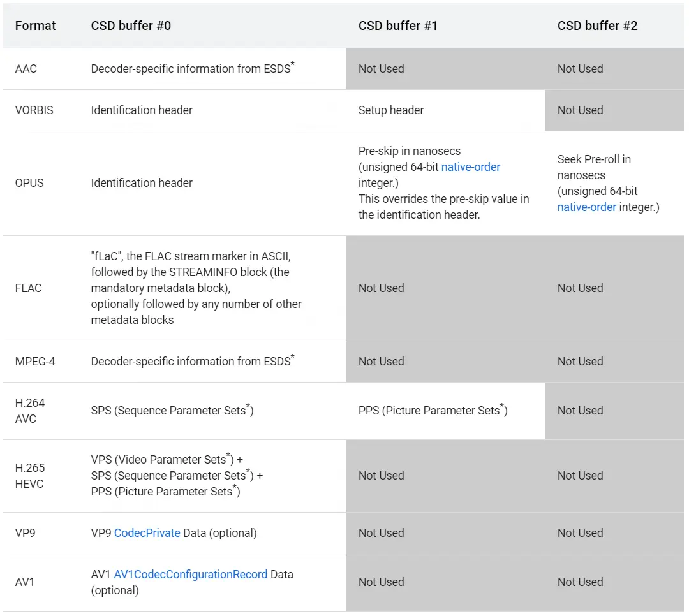The width and height of the screenshot is (689, 616).
Task: Open the native-order link in Seek Pre-roll cell
Action: pos(587,207)
